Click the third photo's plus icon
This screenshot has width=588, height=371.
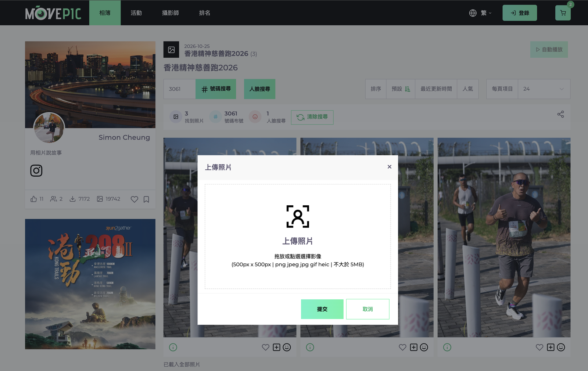pyautogui.click(x=551, y=347)
